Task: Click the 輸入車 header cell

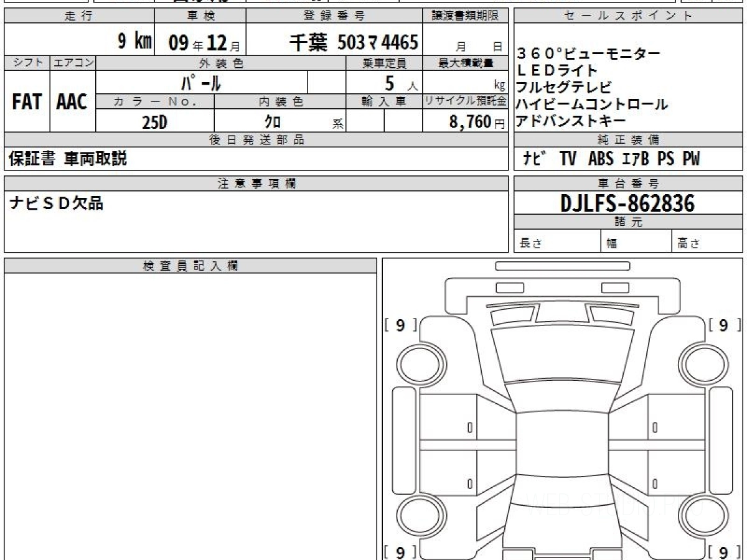Action: [x=384, y=101]
